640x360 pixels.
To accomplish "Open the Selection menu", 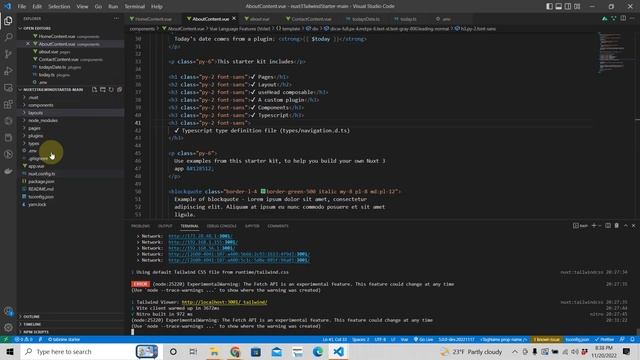I will tap(59, 6).
